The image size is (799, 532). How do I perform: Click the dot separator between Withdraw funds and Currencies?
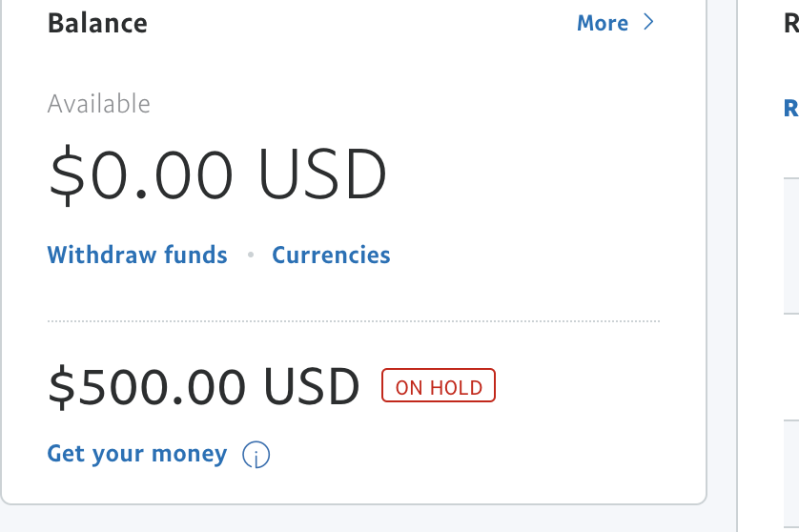point(250,256)
